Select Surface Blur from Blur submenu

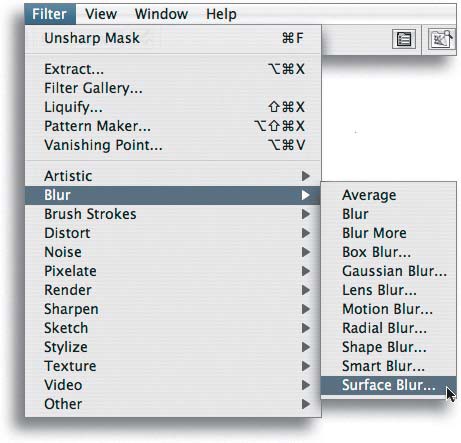pyautogui.click(x=388, y=385)
